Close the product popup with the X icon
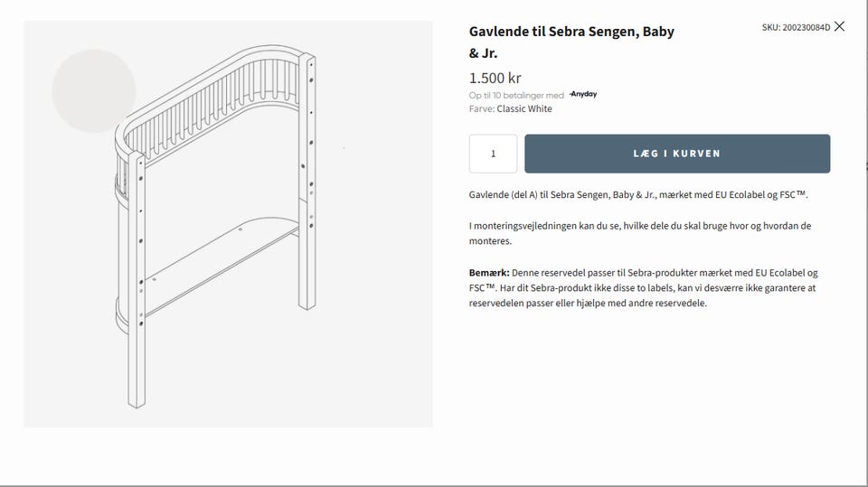The width and height of the screenshot is (868, 487). click(x=839, y=26)
